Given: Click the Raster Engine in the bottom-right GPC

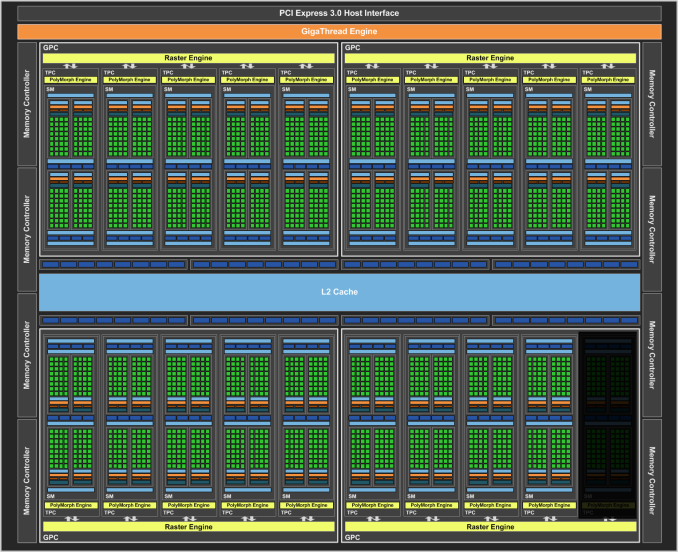Looking at the screenshot, I should click(x=490, y=525).
